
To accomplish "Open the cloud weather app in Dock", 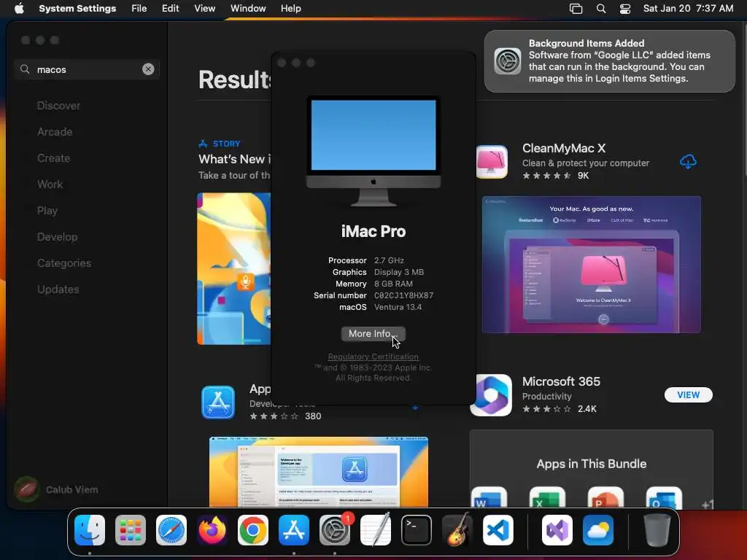I will 598,530.
